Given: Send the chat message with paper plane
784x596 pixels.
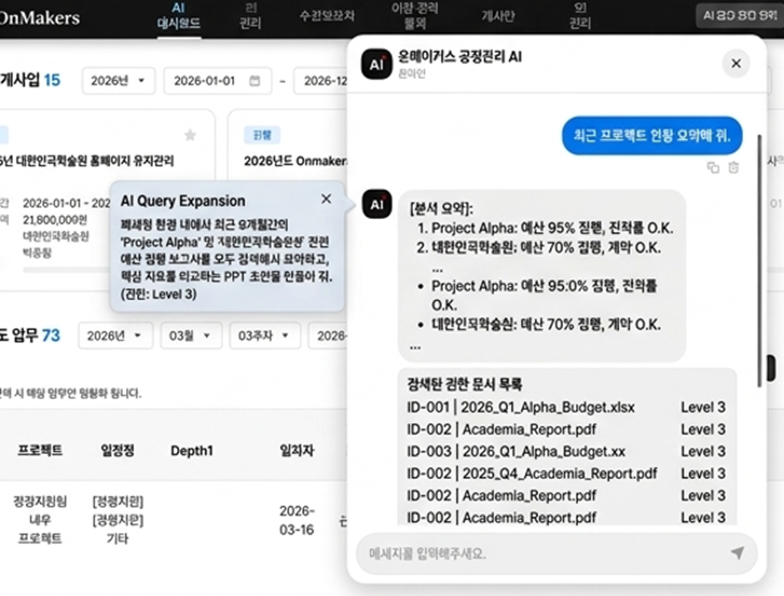Looking at the screenshot, I should 738,552.
